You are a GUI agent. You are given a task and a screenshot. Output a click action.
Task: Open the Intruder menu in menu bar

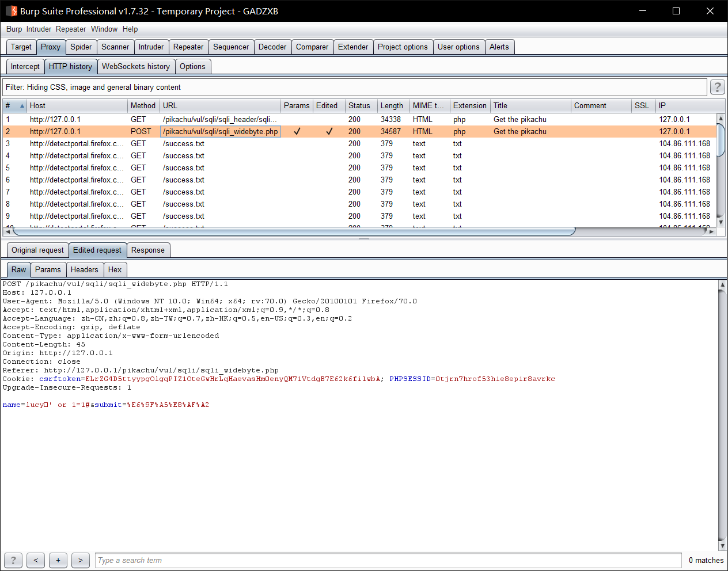39,29
